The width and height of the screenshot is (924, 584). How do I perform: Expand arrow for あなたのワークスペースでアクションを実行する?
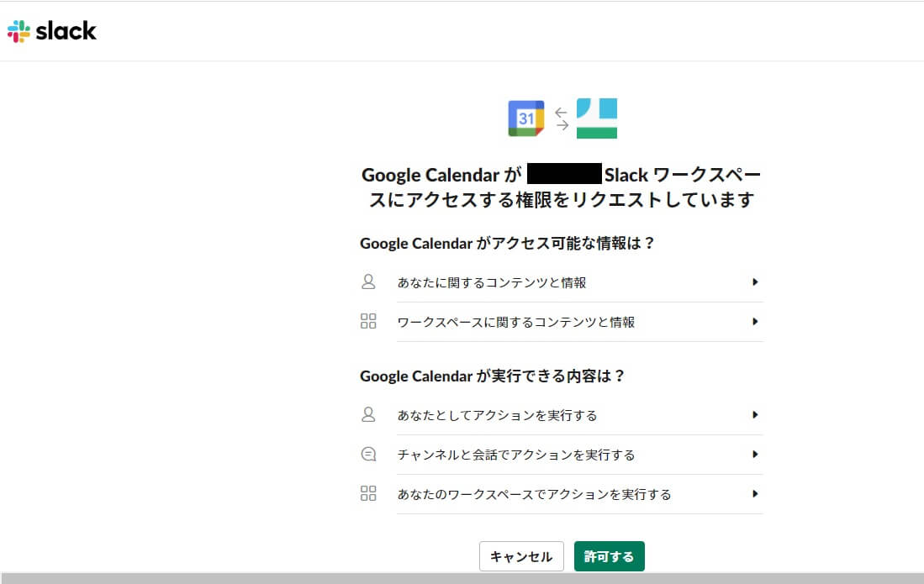click(x=755, y=493)
